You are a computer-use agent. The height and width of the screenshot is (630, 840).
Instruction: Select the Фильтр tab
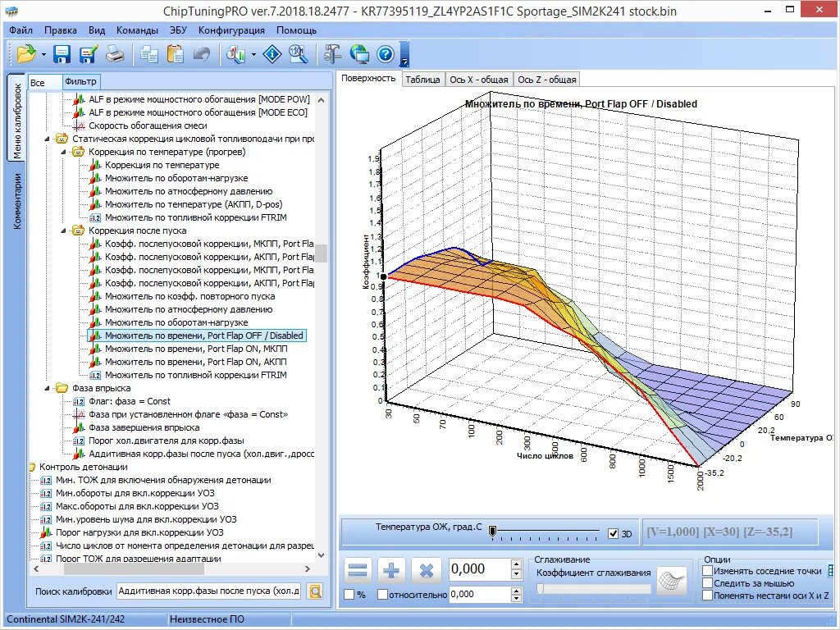[x=81, y=81]
